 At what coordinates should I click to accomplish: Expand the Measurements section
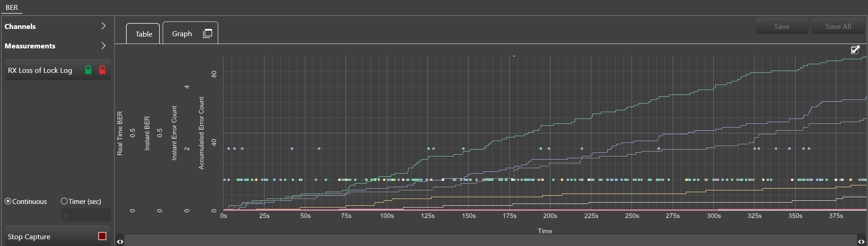pos(56,46)
